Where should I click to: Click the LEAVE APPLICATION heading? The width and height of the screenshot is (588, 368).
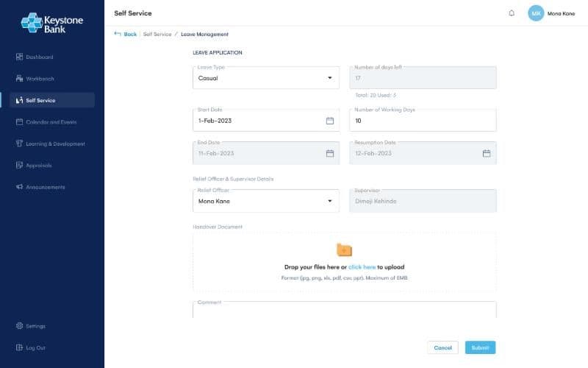pyautogui.click(x=218, y=52)
